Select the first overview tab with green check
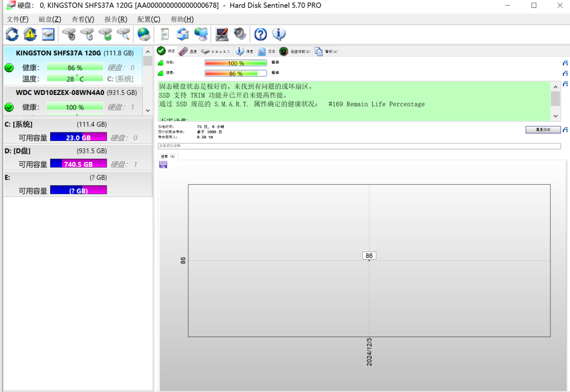 166,51
